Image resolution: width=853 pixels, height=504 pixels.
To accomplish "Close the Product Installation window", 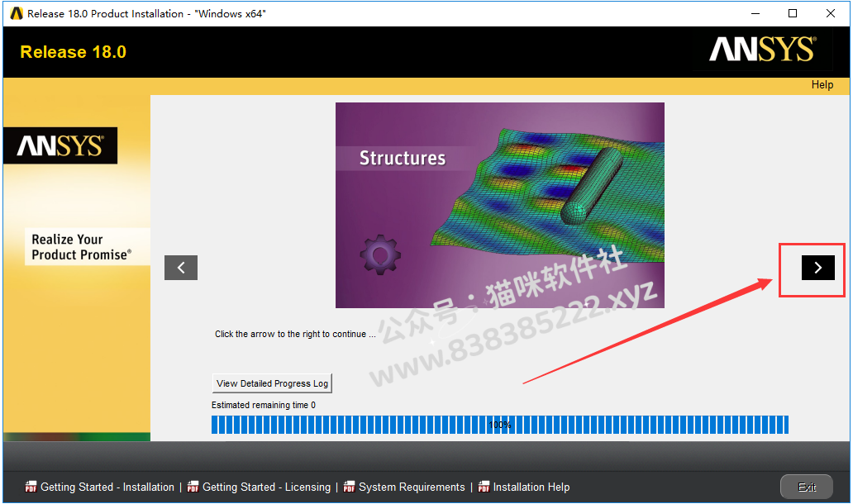I will click(830, 13).
